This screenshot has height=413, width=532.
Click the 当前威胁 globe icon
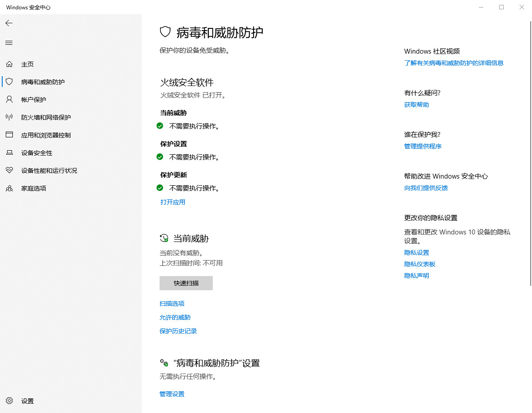click(x=163, y=238)
